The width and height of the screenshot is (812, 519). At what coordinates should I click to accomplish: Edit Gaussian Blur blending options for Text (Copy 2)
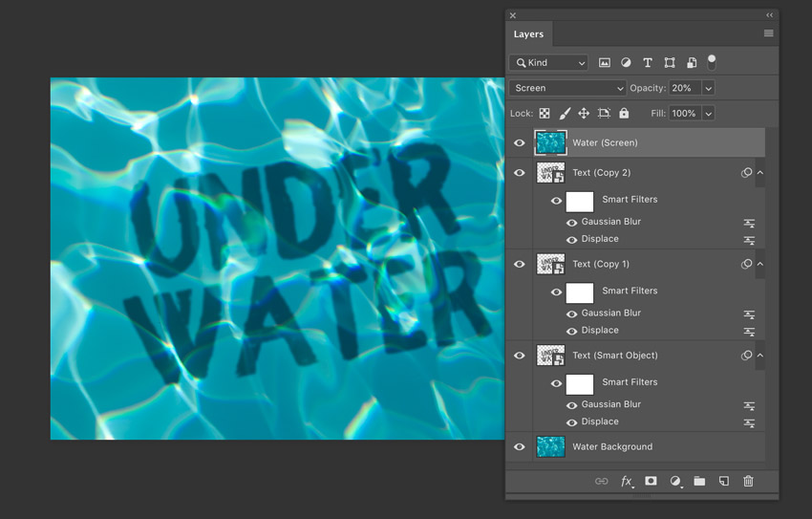[749, 224]
